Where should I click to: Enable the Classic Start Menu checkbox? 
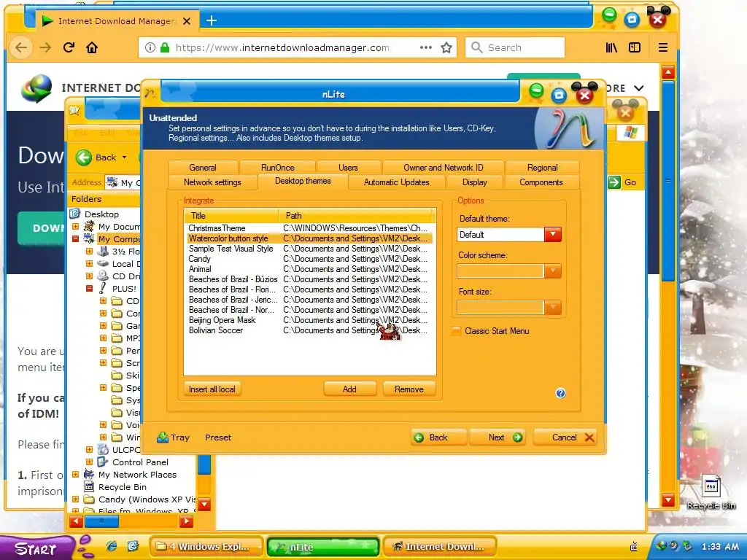click(457, 330)
